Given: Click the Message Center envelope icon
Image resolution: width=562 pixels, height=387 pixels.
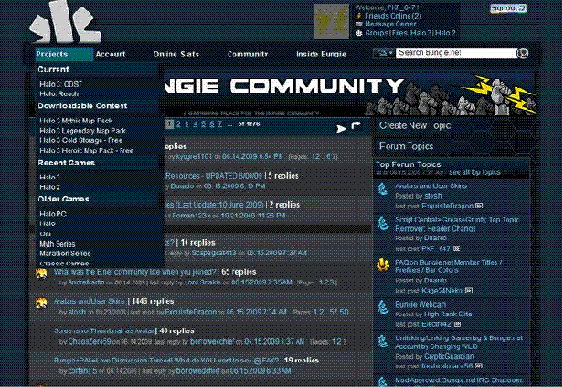Looking at the screenshot, I should click(x=359, y=24).
